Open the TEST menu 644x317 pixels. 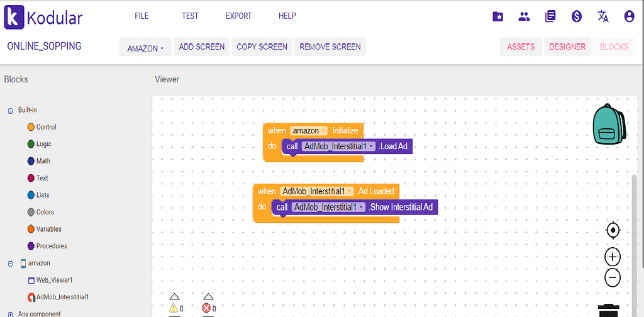point(190,16)
